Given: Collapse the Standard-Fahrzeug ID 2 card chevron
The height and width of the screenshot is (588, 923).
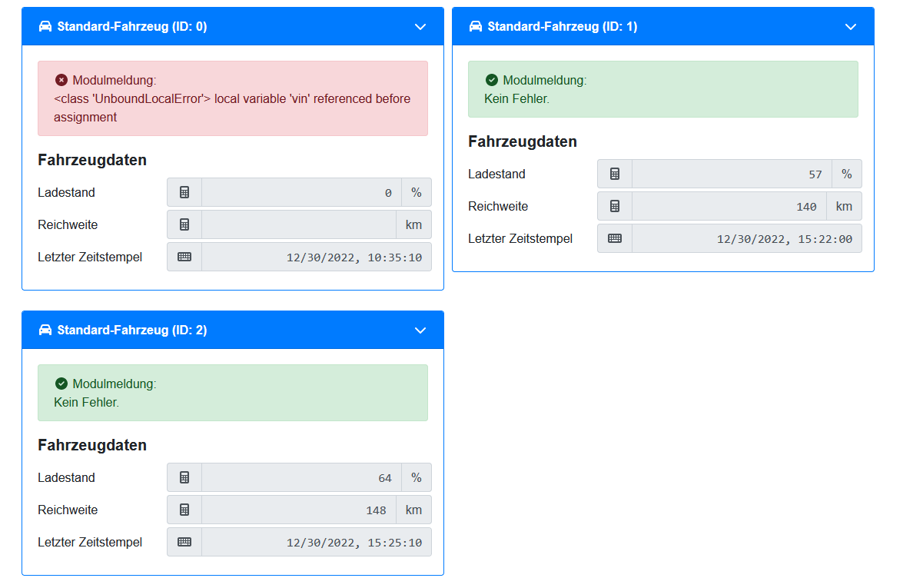Looking at the screenshot, I should coord(420,331).
